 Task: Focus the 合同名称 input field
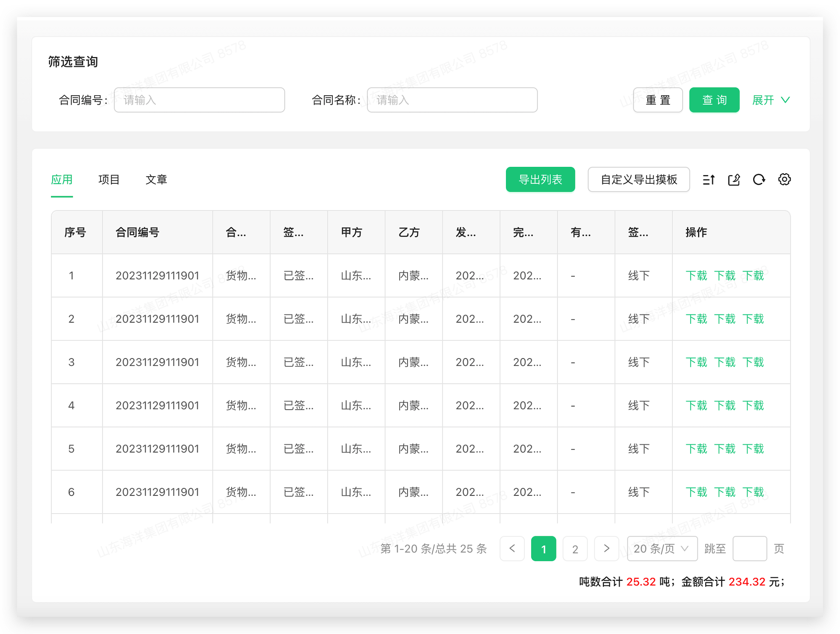pyautogui.click(x=452, y=100)
